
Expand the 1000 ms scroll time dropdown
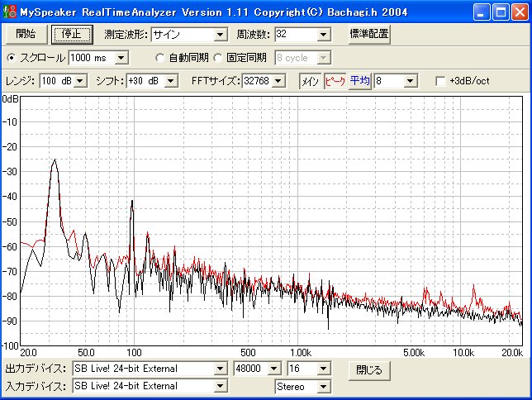121,58
